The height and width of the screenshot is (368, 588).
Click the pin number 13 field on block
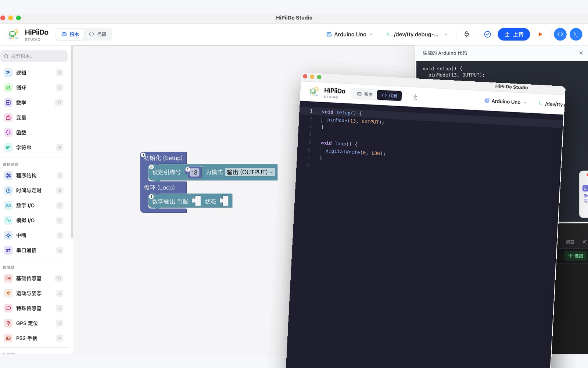[194, 172]
